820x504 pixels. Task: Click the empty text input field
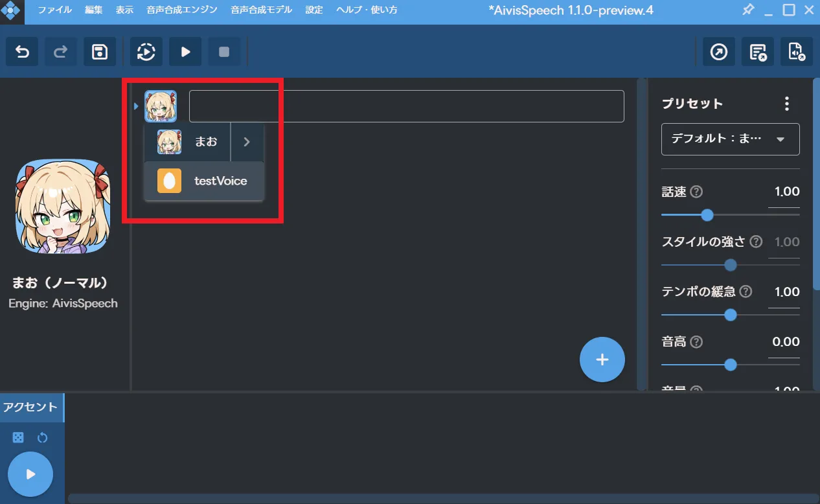406,106
